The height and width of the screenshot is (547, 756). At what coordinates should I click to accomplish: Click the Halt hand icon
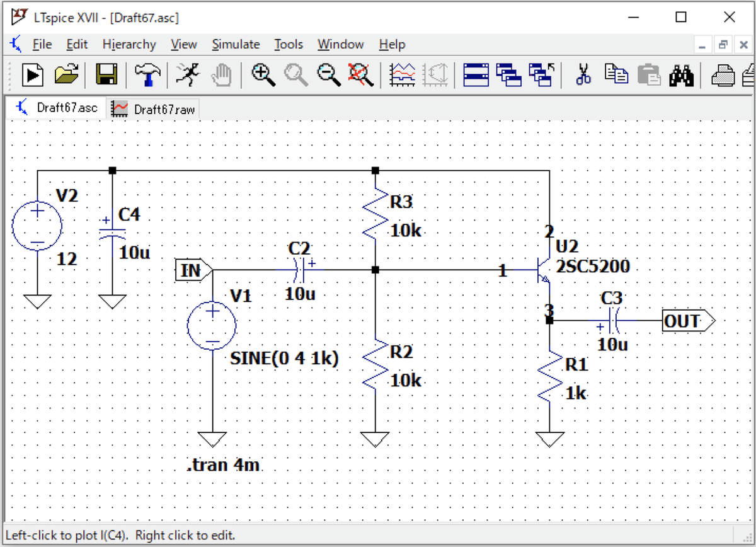220,75
